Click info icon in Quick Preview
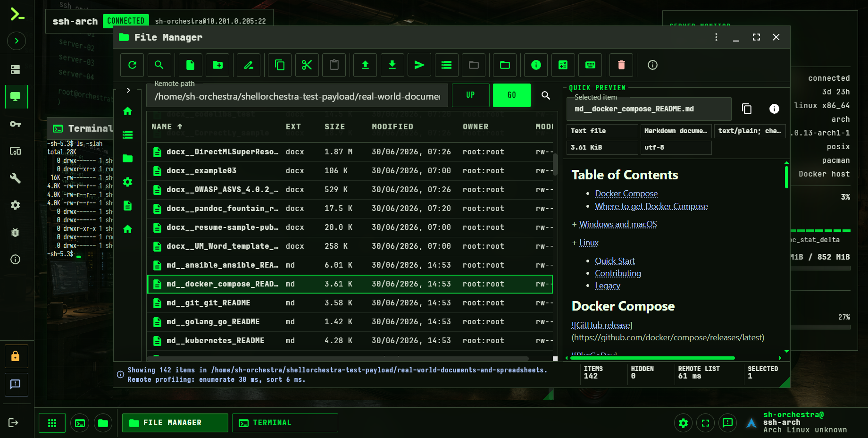 (774, 109)
